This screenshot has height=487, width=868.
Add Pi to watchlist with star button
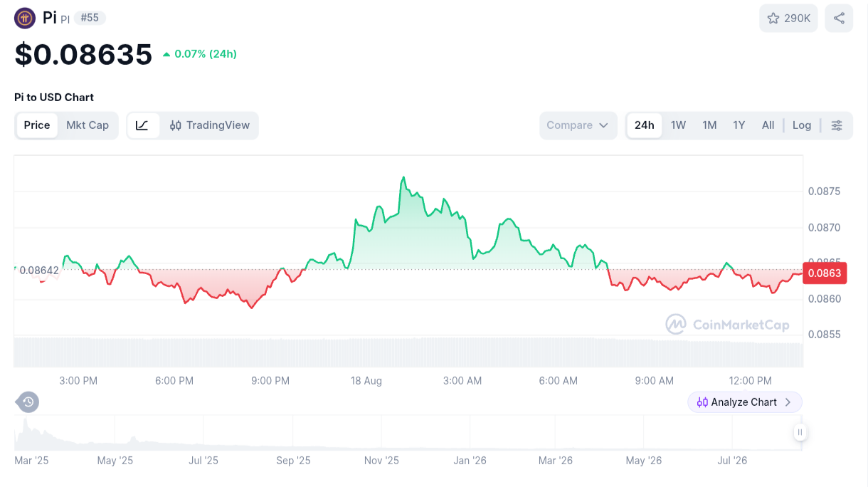tap(788, 19)
